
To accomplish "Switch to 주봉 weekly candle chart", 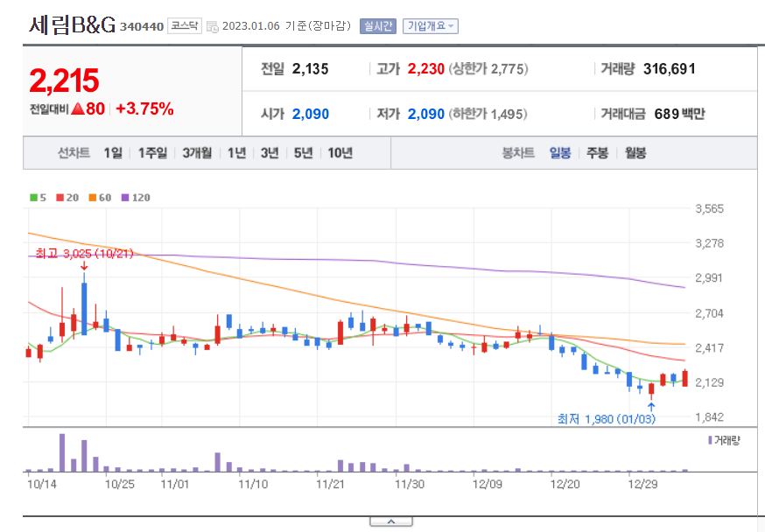I will [597, 153].
